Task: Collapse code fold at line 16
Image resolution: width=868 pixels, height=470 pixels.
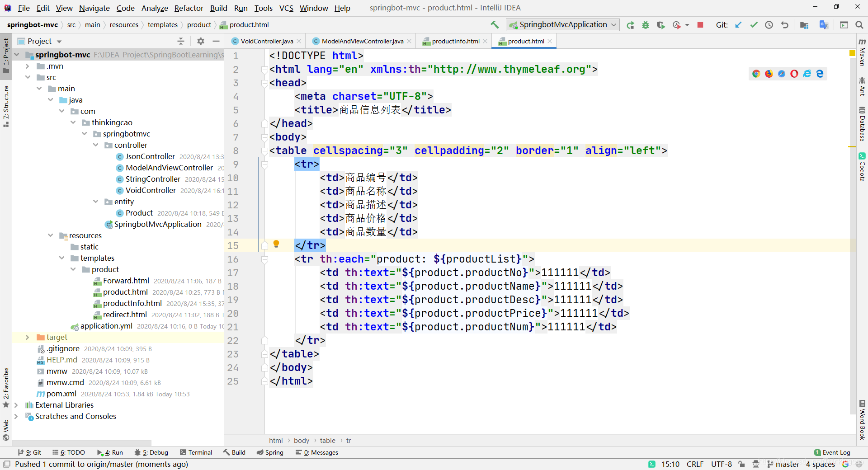Action: pos(265,259)
